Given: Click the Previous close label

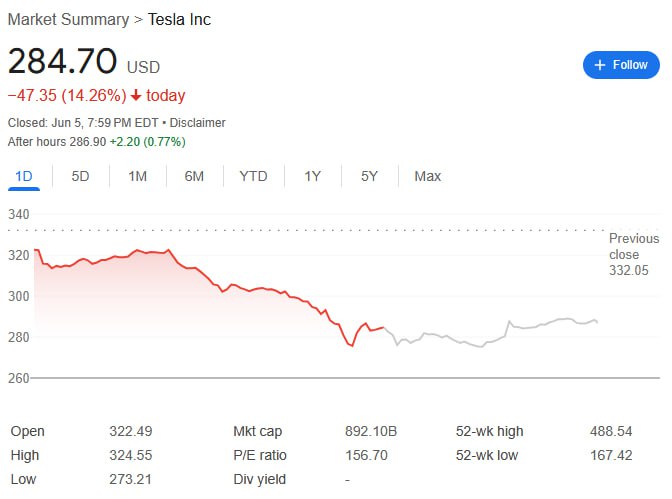Looking at the screenshot, I should tap(634, 246).
